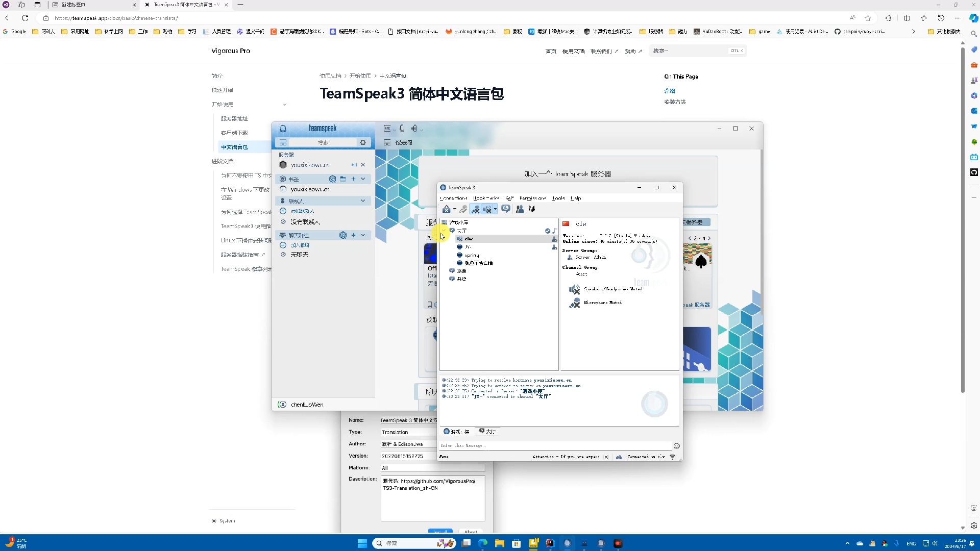Collapse the 大厅 channel tree arrow
Viewport: 980px width, 551px height.
tap(443, 231)
